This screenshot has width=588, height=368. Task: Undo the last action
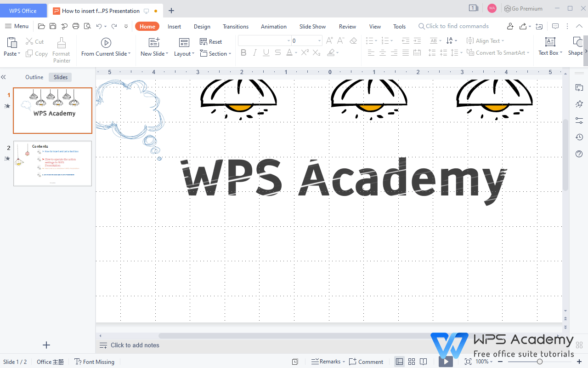point(99,26)
